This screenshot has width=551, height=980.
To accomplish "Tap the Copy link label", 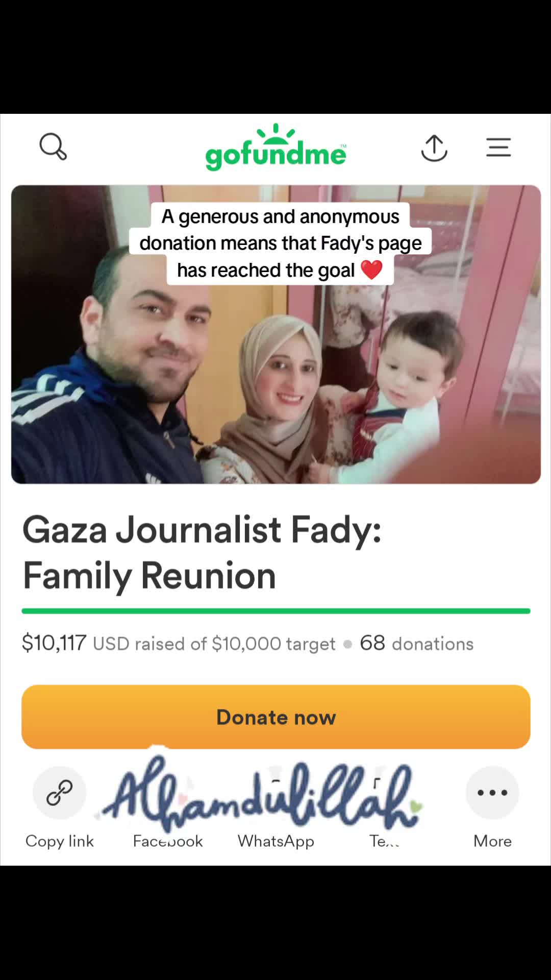I will (60, 841).
